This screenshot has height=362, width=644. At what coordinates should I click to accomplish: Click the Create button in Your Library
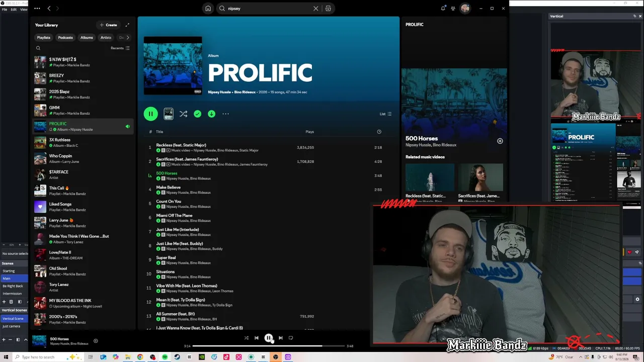click(109, 25)
